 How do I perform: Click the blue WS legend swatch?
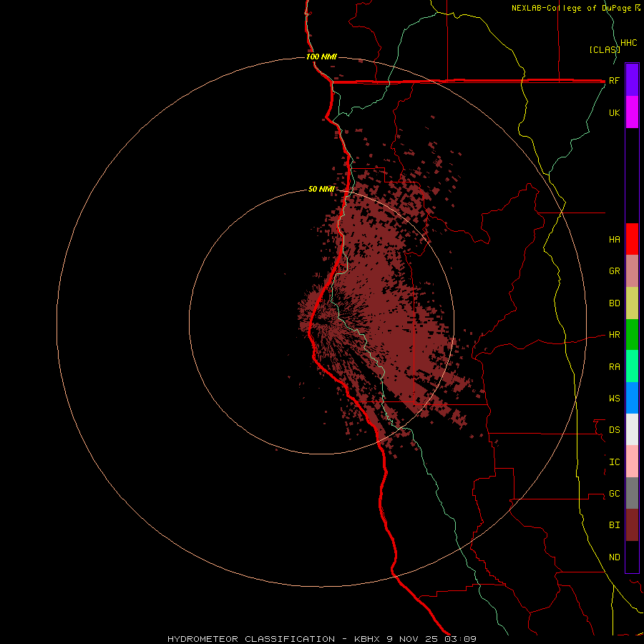tap(632, 398)
